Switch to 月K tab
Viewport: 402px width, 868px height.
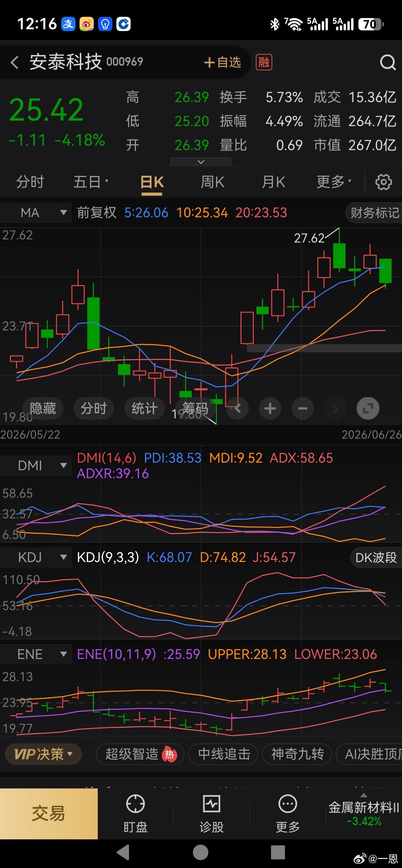(x=273, y=182)
